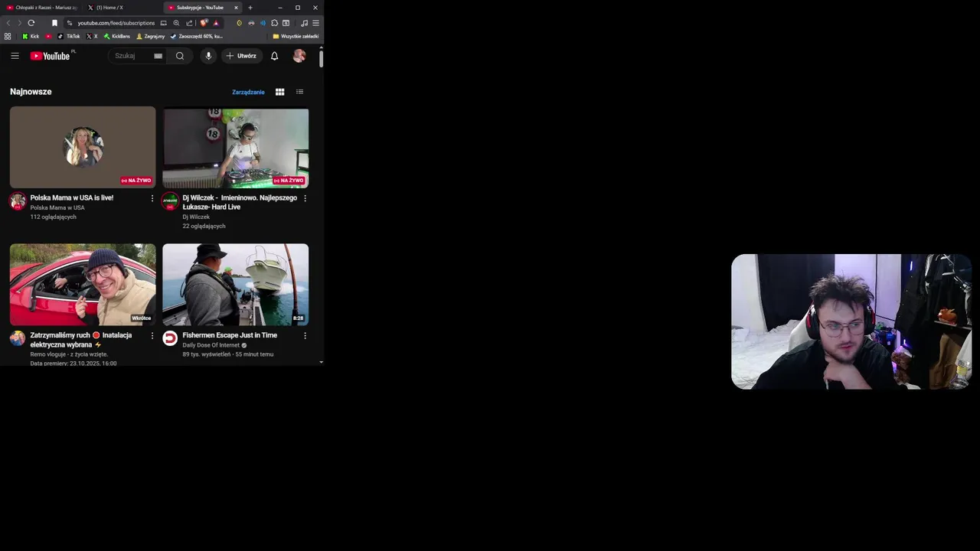
Task: Reload the page in the browser
Action: tap(31, 23)
